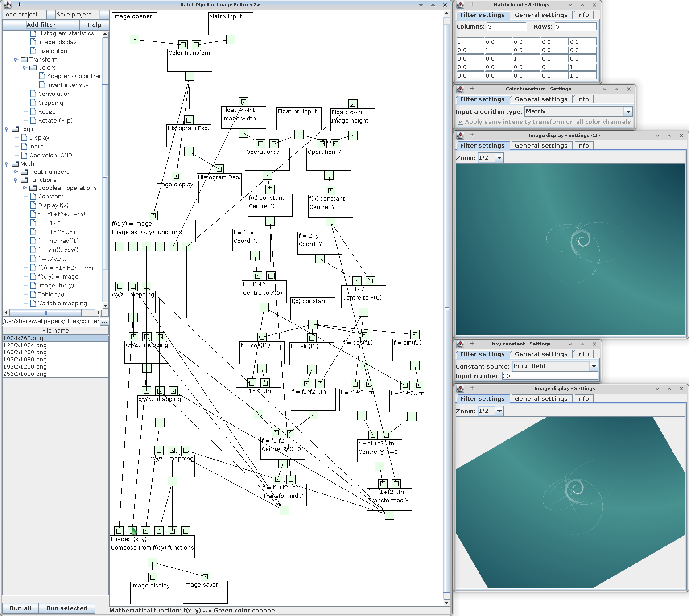Viewport: 689px width, 616px height.
Task: Click the highlighted green input of Image: f(x, y)
Action: click(x=132, y=531)
